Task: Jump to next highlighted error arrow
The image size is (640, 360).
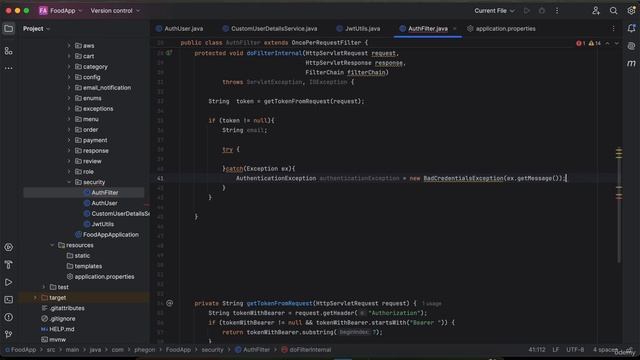Action: click(x=617, y=43)
